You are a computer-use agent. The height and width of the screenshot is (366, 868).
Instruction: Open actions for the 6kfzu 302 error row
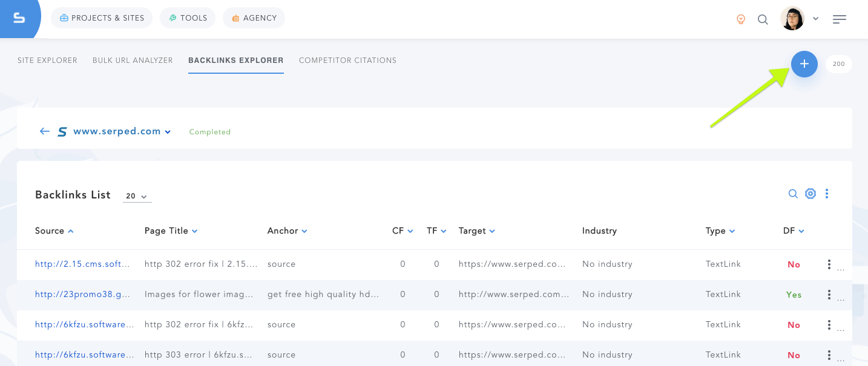829,325
